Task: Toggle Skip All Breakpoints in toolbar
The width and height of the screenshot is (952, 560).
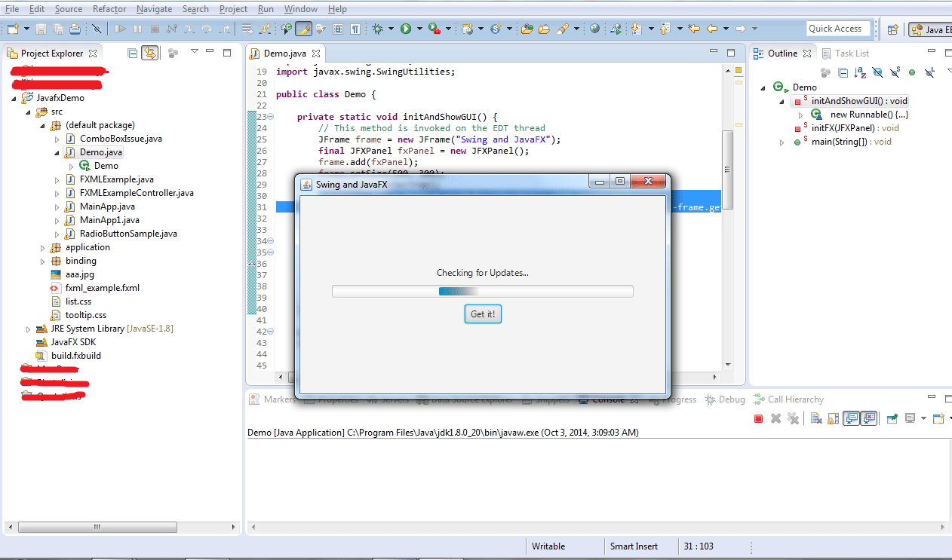Action: point(97,29)
